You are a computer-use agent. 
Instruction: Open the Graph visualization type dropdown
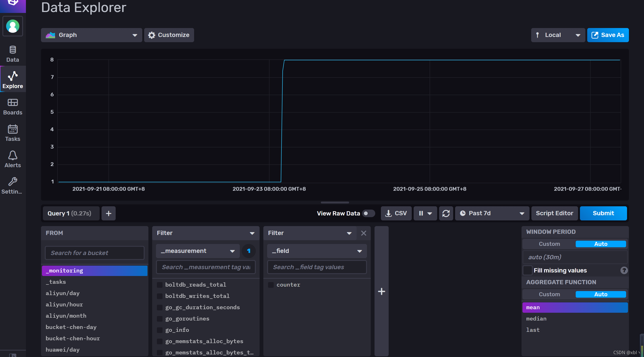click(x=91, y=35)
